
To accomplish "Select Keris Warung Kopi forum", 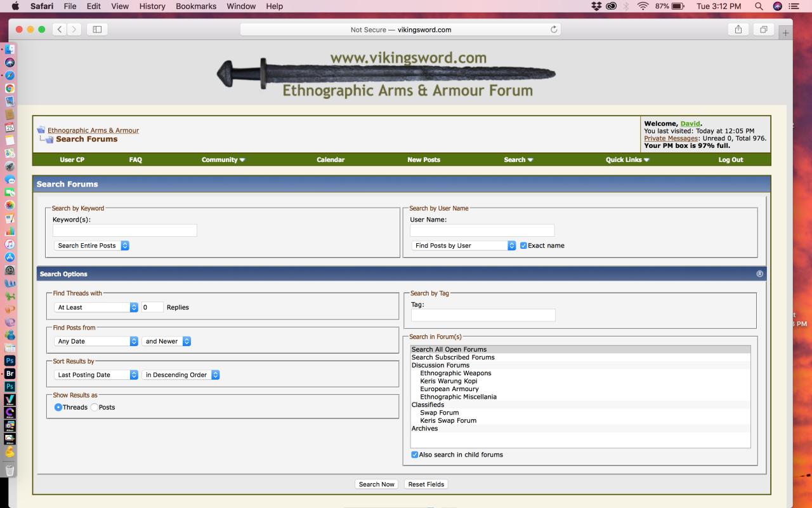I will [x=449, y=381].
